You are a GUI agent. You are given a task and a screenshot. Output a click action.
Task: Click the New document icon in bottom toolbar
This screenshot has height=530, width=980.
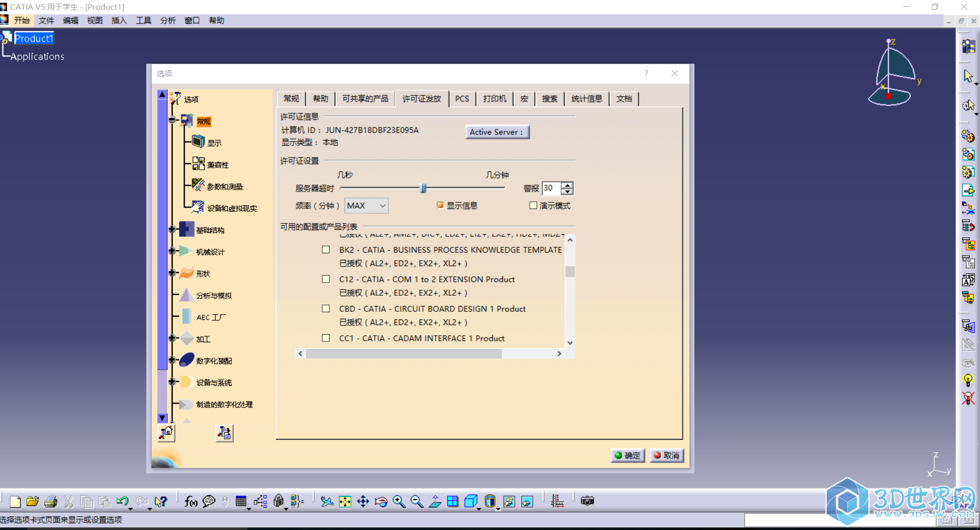click(15, 501)
